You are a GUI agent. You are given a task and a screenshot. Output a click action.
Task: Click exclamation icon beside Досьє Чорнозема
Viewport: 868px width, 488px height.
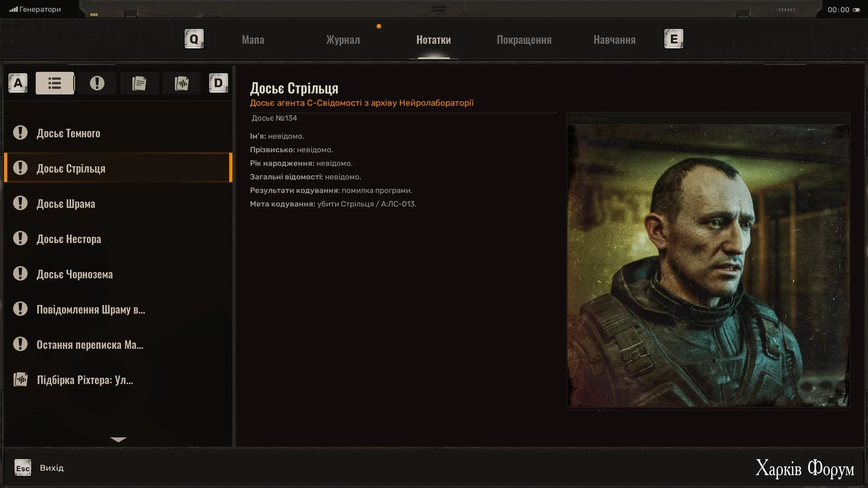click(x=20, y=273)
